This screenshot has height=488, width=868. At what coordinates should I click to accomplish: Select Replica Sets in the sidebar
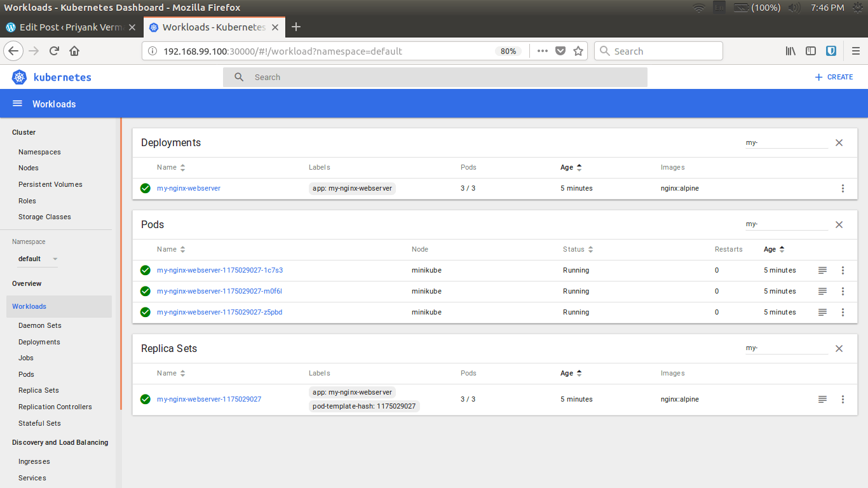[37, 390]
